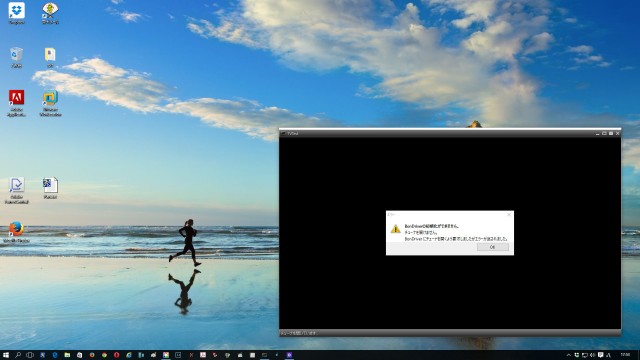Select the yellow zipped folder desktop icon
The width and height of the screenshot is (640, 360).
50,57
